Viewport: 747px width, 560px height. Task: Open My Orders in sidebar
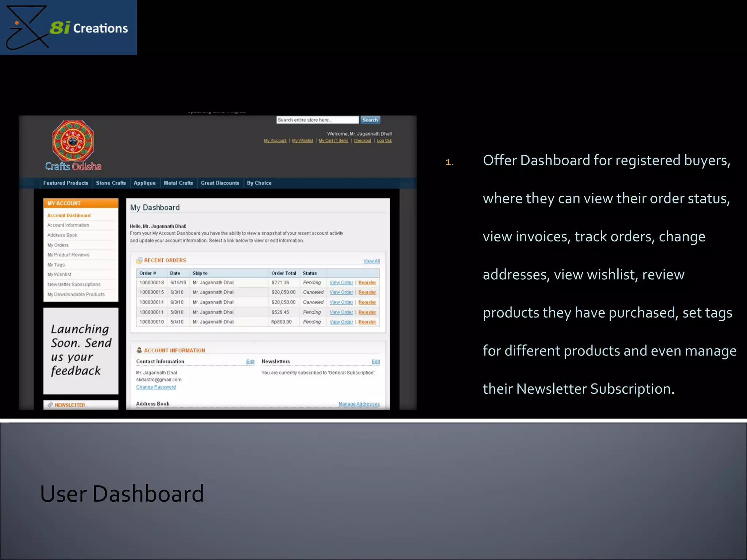tap(58, 245)
